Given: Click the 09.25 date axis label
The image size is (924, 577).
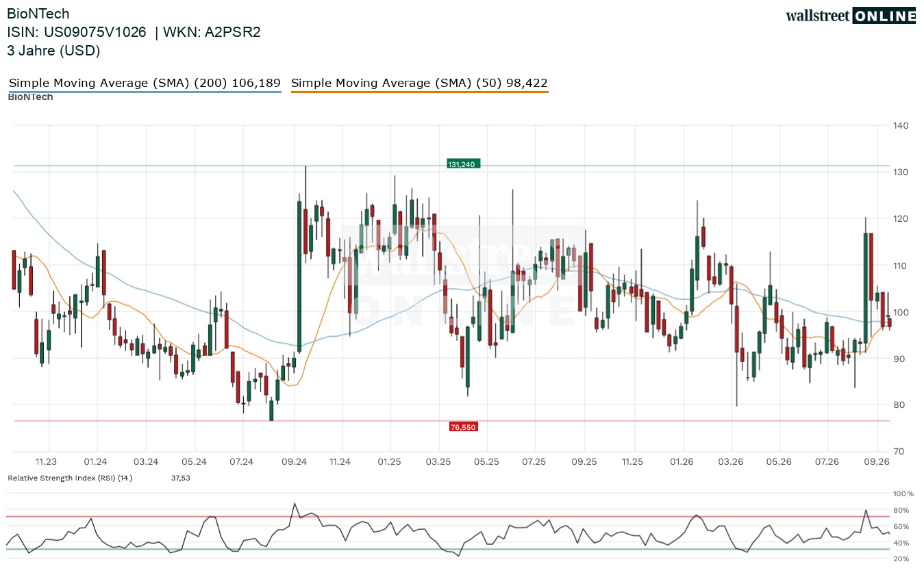Looking at the screenshot, I should [584, 462].
